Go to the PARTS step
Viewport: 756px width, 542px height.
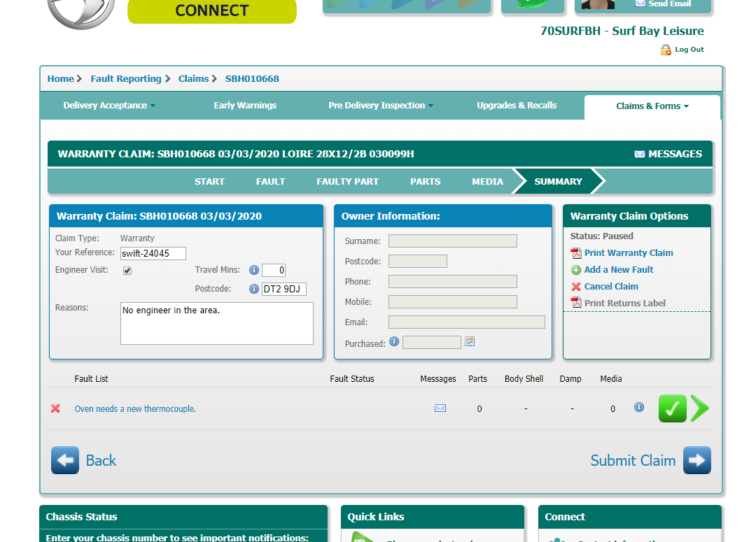[x=426, y=182]
